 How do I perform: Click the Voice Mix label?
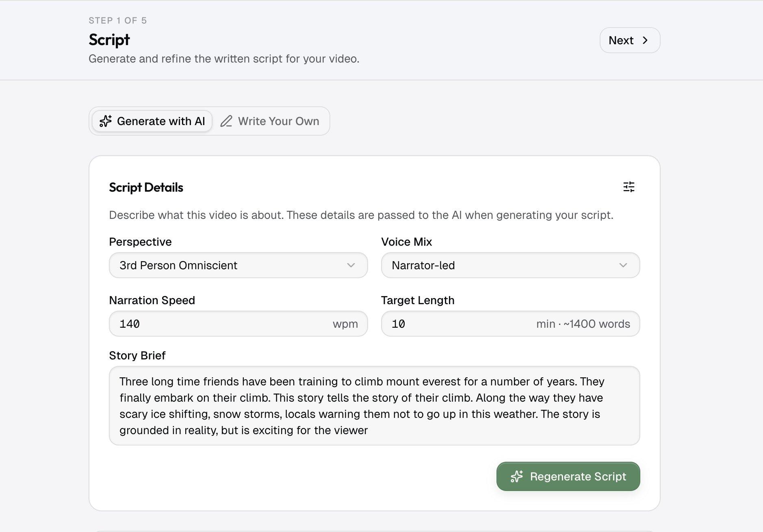406,242
